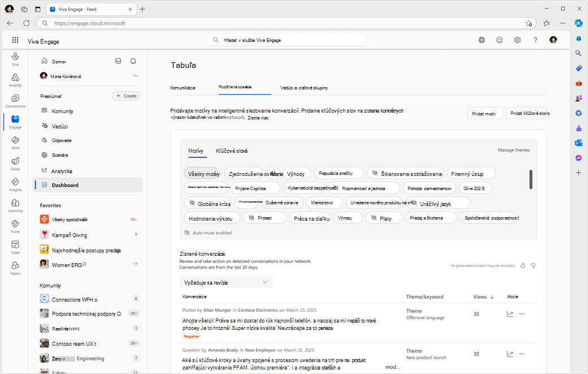Viewport: 588px width, 374px height.
Task: Open the Contoso Electronics community link
Action: point(258,310)
